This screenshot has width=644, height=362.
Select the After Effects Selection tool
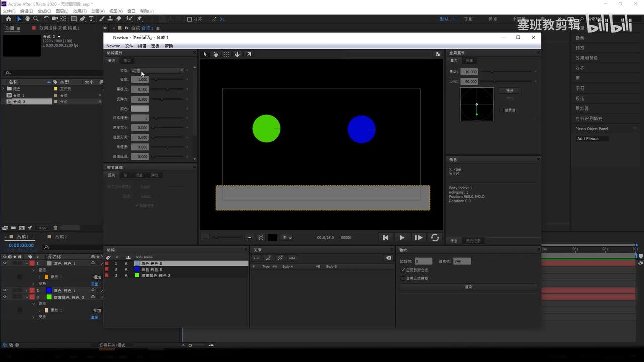coord(19,19)
